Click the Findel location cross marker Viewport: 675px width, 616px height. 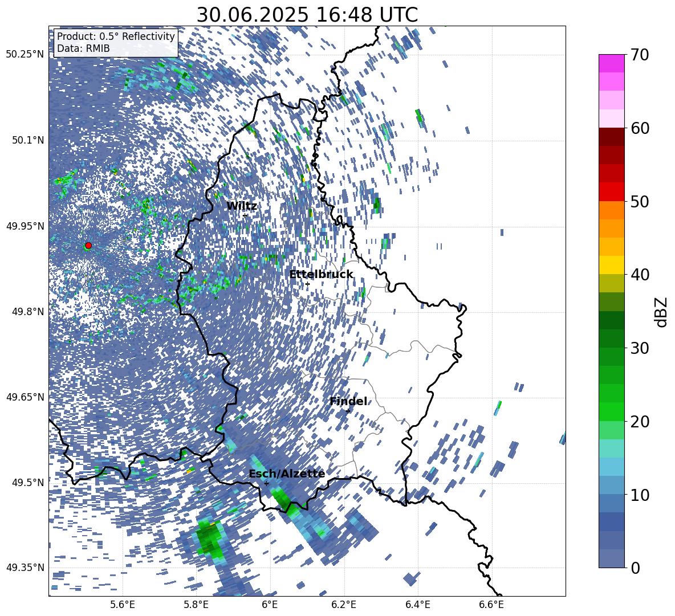(x=348, y=411)
